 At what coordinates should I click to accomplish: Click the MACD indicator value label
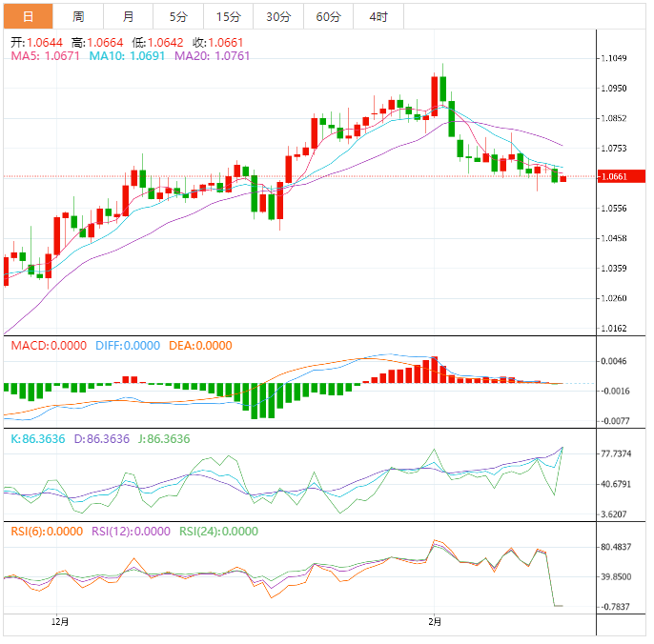(48, 346)
